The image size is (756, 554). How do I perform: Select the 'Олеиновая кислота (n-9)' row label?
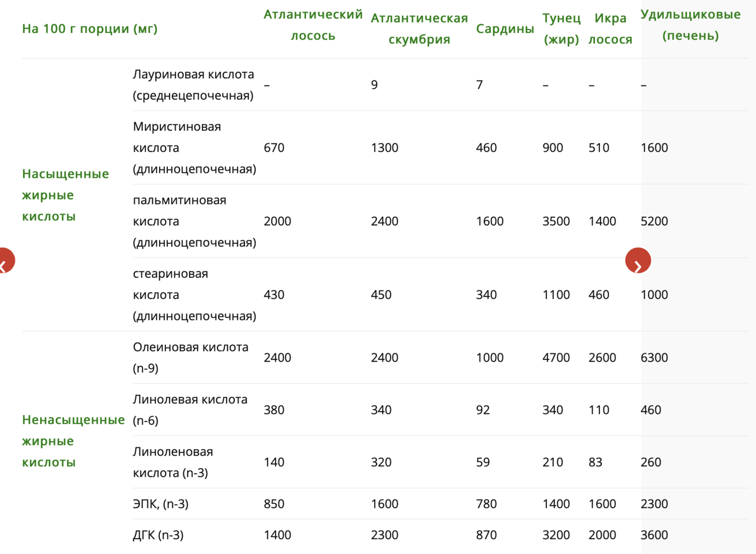pyautogui.click(x=191, y=358)
